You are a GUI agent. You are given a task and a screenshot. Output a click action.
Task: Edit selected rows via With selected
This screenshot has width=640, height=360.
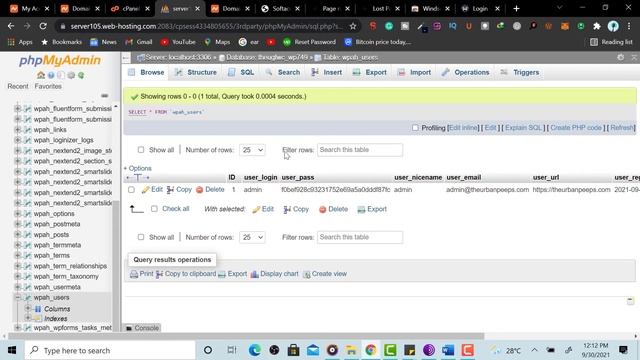[x=263, y=209]
